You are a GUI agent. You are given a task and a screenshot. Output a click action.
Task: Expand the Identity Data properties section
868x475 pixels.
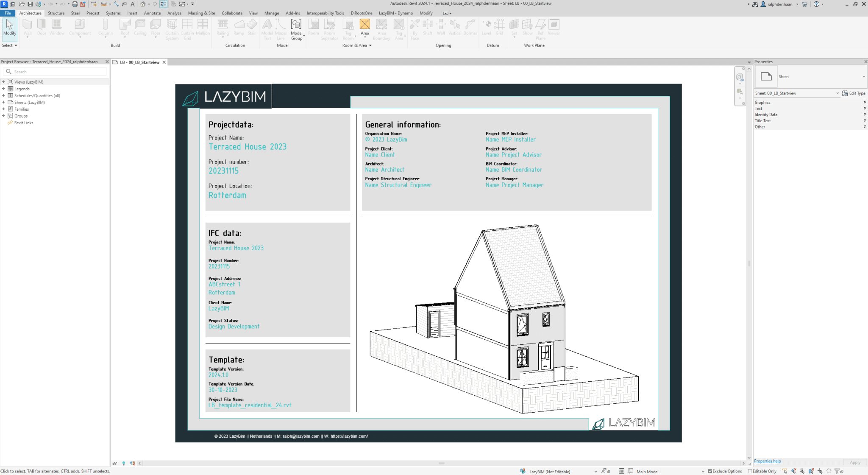[865, 115]
